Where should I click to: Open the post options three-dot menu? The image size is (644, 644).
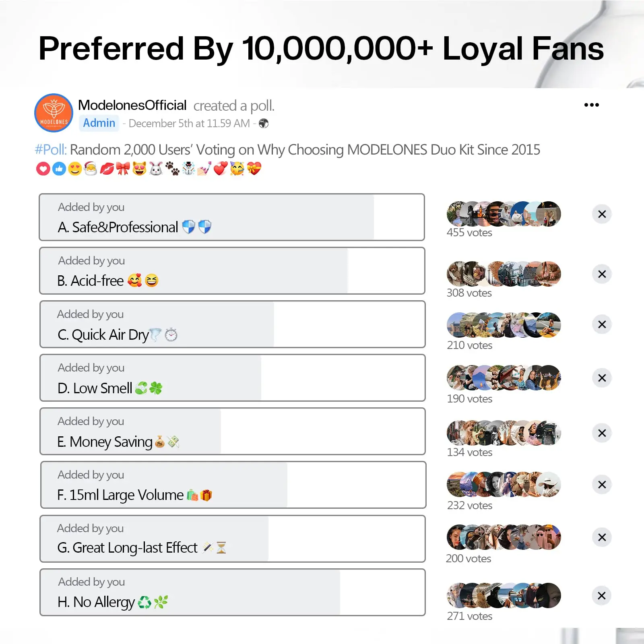click(x=591, y=105)
